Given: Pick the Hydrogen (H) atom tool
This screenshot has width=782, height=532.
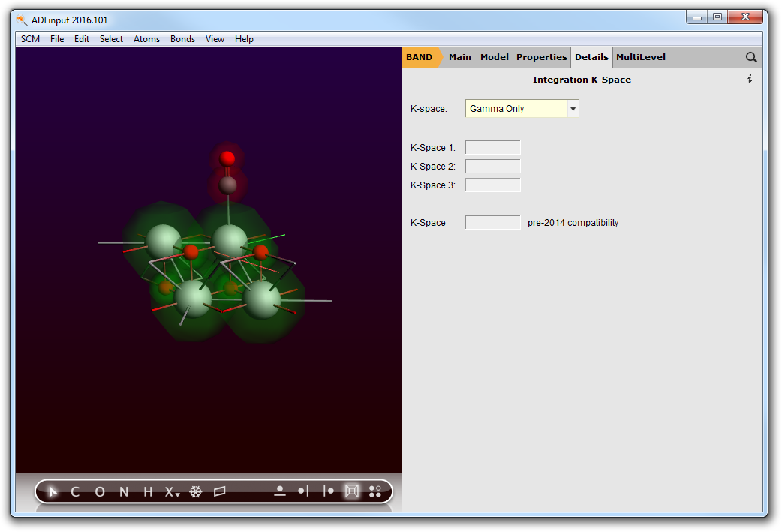Looking at the screenshot, I should (x=148, y=492).
